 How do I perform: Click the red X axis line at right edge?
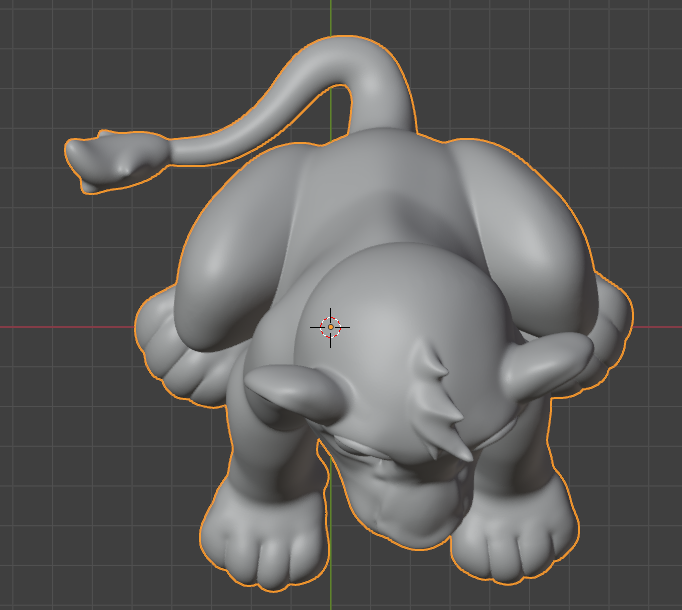pyautogui.click(x=662, y=327)
